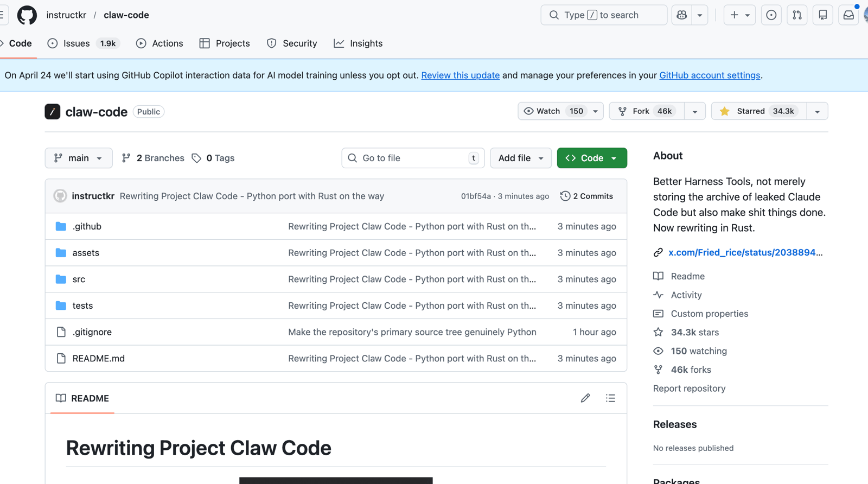Open the Copilot chat icon

click(x=682, y=15)
